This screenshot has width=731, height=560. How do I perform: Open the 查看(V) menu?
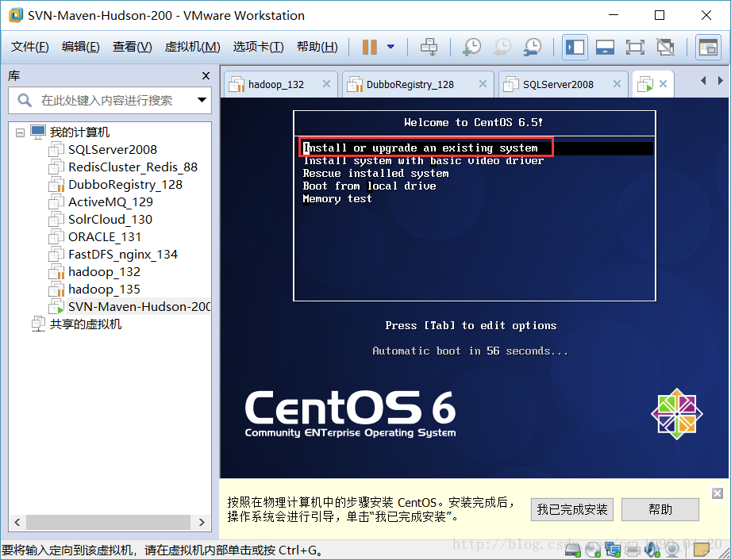point(132,47)
